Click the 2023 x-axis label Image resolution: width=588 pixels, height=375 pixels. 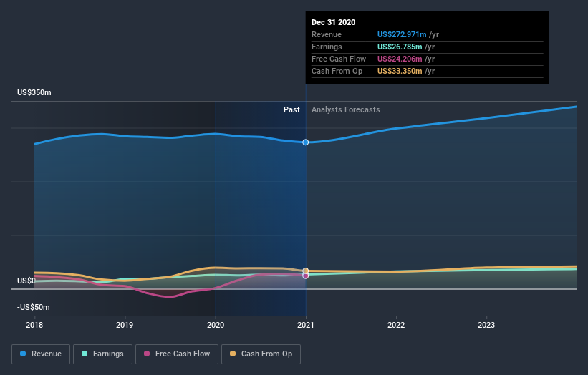click(486, 325)
